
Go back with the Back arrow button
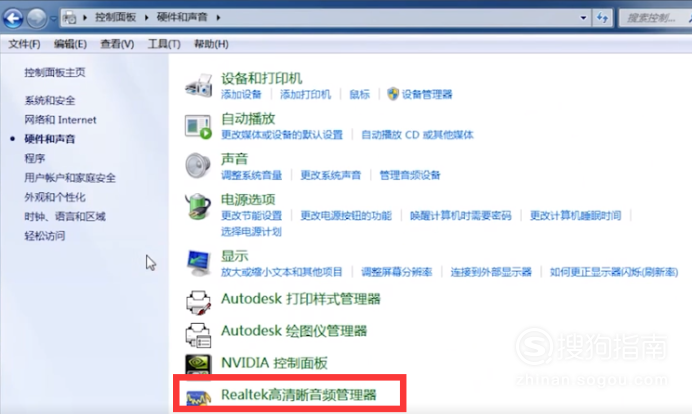tap(13, 18)
